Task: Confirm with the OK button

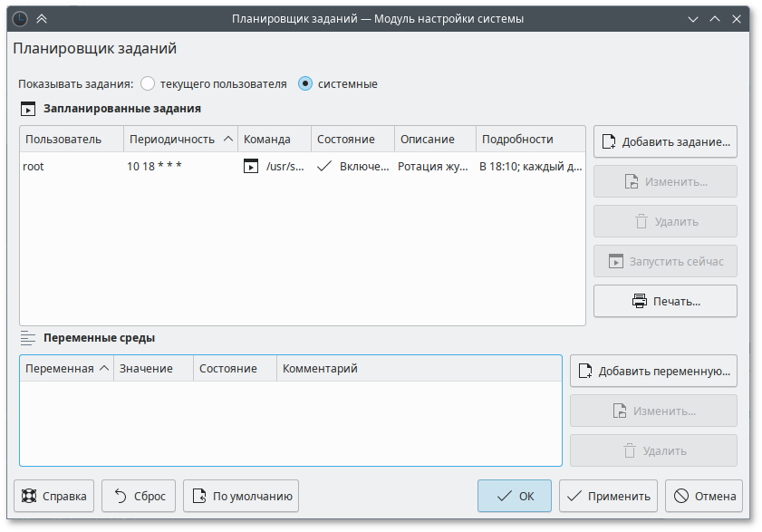Action: point(514,496)
